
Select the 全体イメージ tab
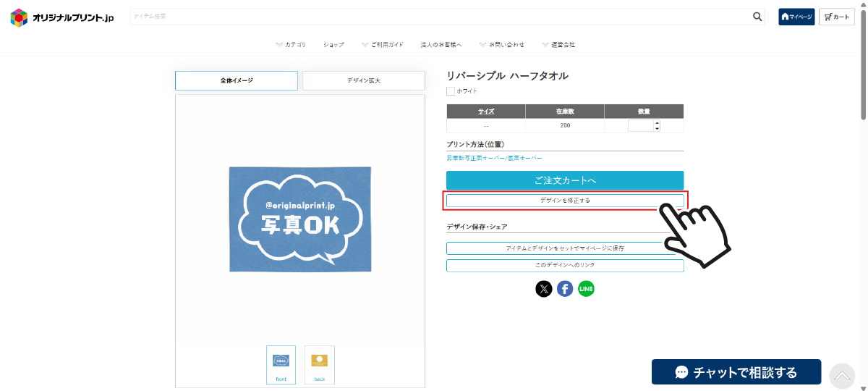237,80
